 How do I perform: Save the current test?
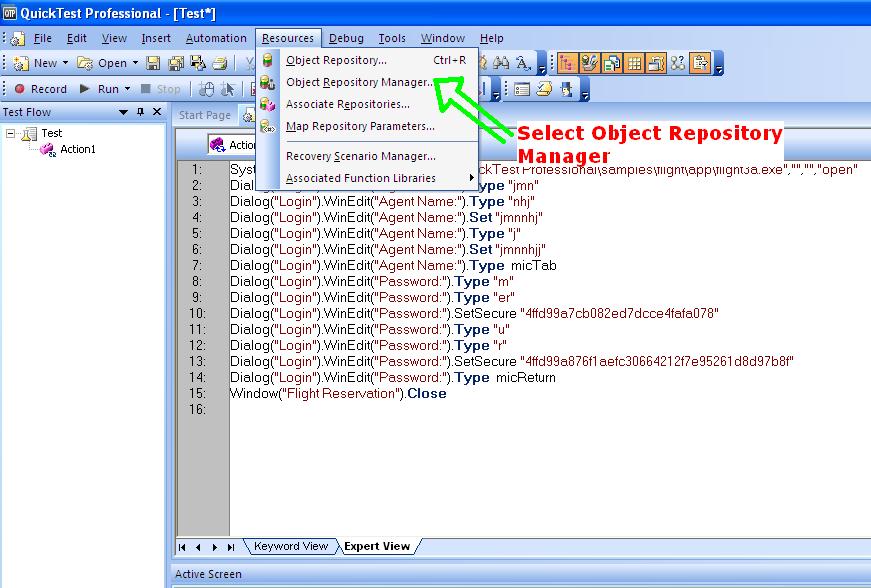tap(153, 63)
